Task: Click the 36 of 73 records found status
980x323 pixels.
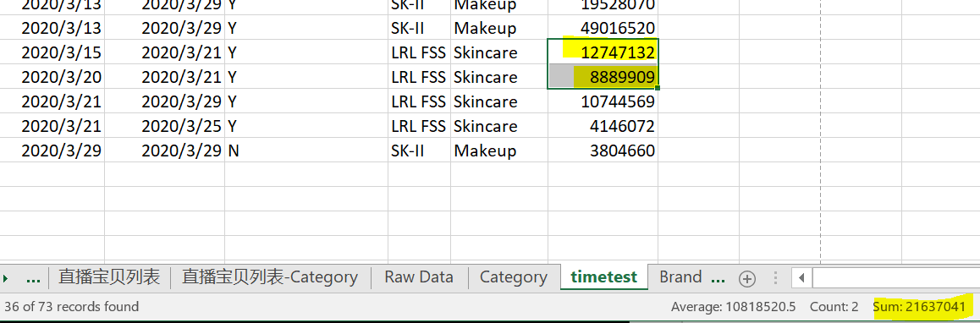Action: pyautogui.click(x=71, y=307)
